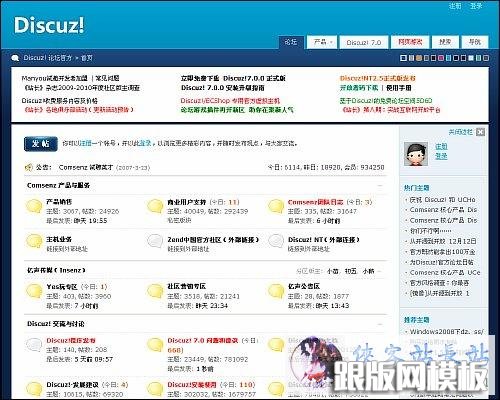
Task: Click the Discuz! logo in the header
Action: 49,25
